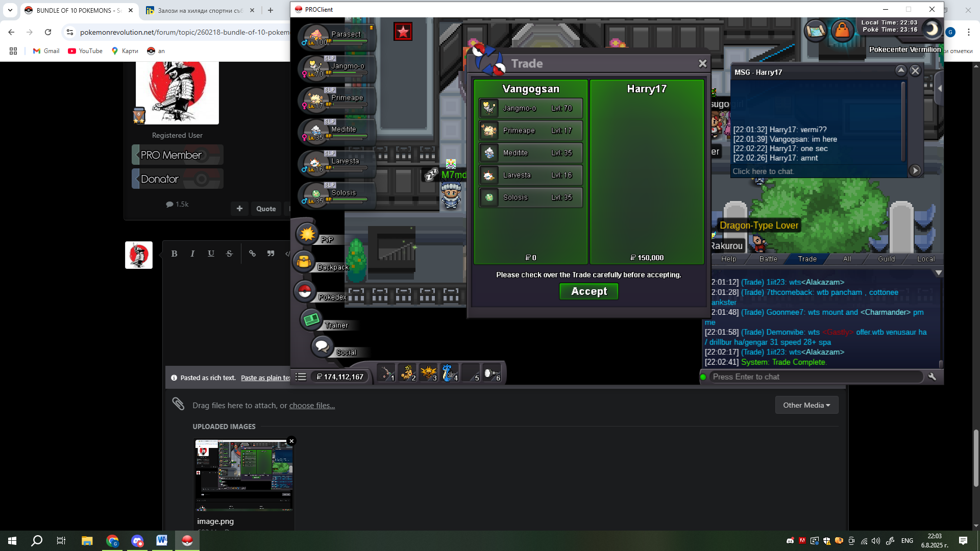Click the browser page vertical scrollbar
The image size is (980, 551).
point(976,458)
